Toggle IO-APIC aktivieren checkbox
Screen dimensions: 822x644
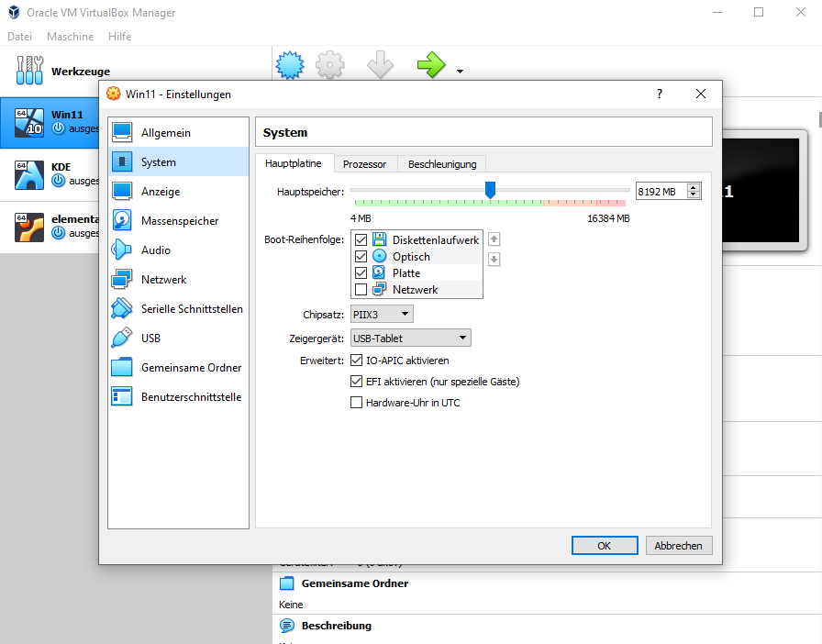357,361
